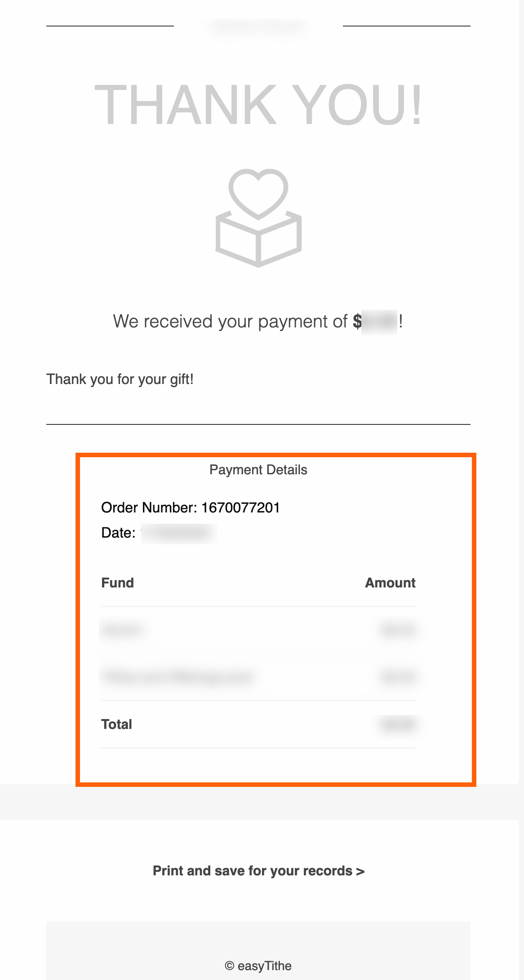The height and width of the screenshot is (980, 524).
Task: Click the Fund column header
Action: pyautogui.click(x=118, y=583)
